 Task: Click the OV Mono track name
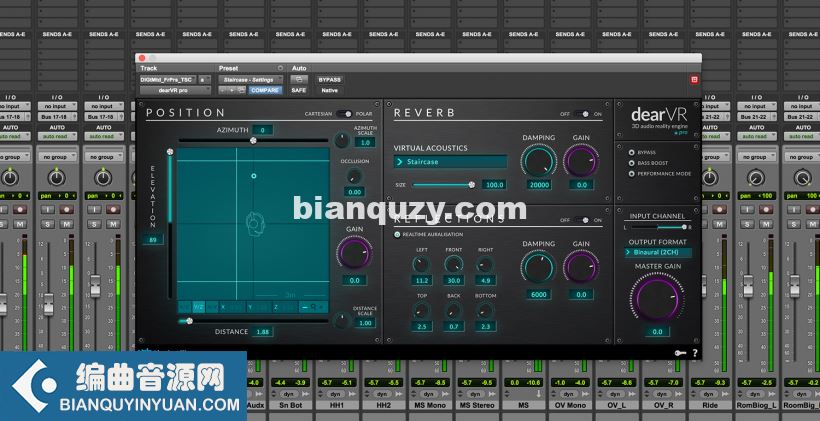pos(571,405)
